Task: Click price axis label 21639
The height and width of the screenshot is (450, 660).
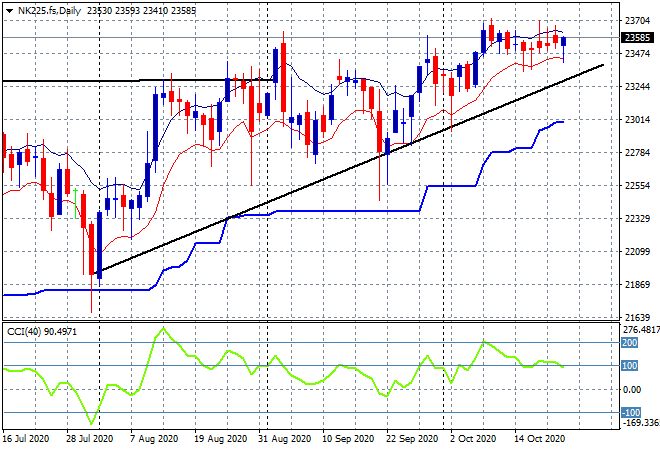Action: coord(637,317)
